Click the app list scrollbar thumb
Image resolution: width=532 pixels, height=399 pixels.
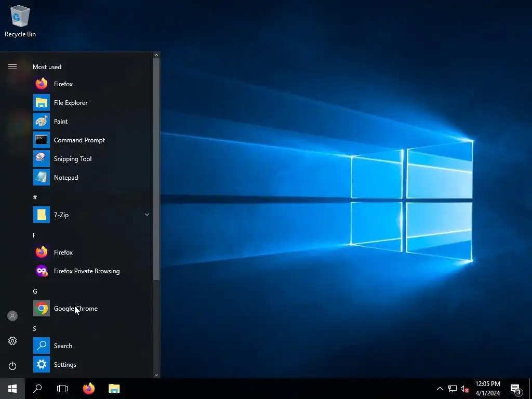point(156,169)
